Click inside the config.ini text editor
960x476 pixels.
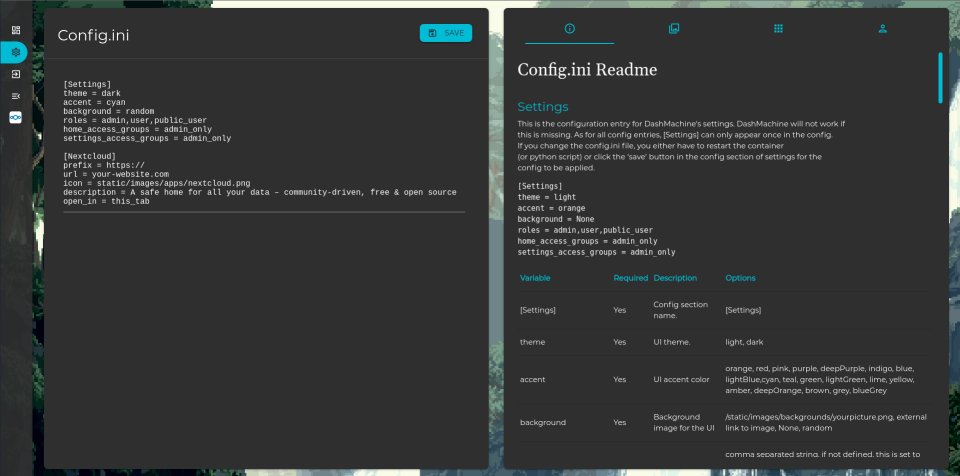[264, 300]
